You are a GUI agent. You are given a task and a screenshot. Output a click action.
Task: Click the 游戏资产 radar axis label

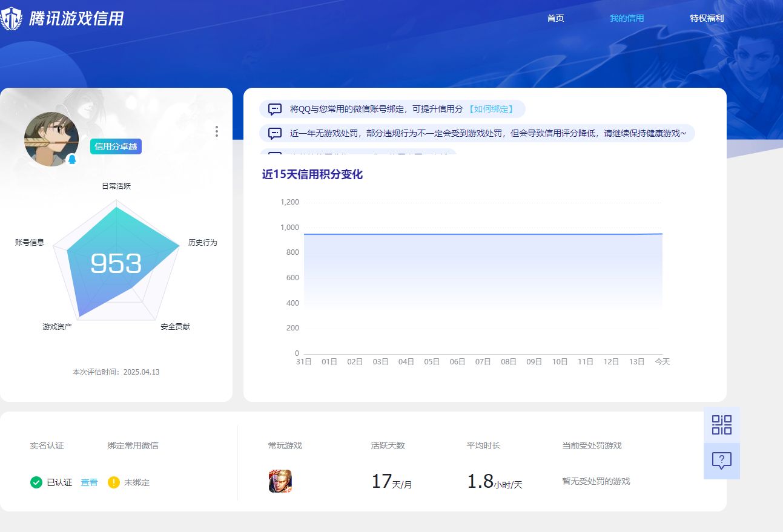[x=57, y=327]
